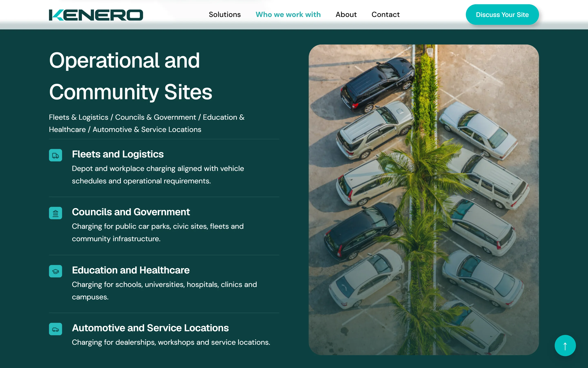Click the Kenero logo
This screenshot has width=588, height=368.
[96, 15]
